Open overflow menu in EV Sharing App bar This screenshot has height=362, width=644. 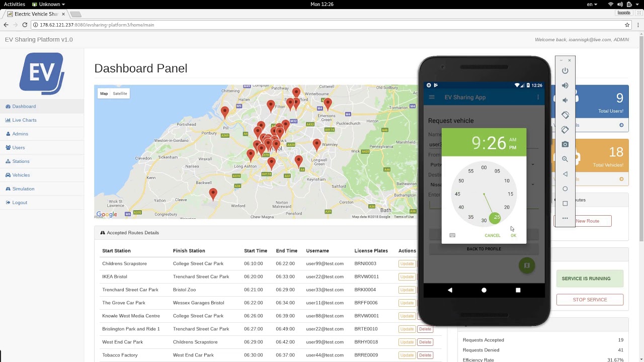click(x=538, y=97)
